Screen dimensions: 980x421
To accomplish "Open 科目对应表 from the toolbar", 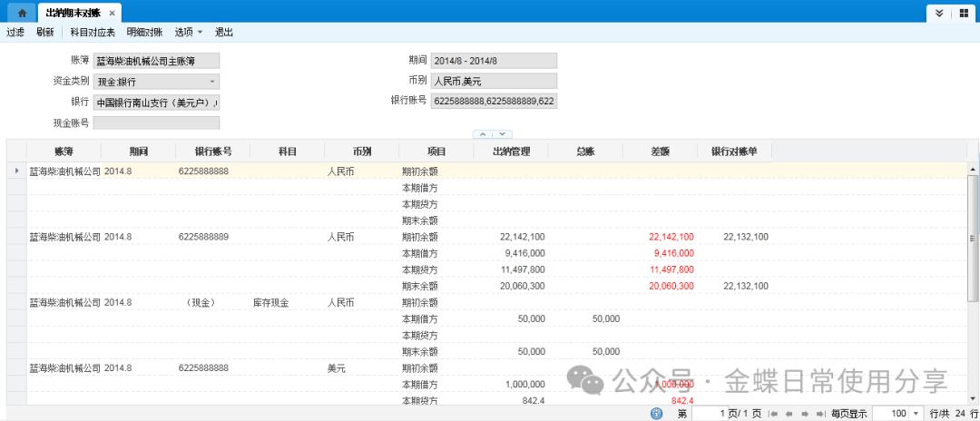I will click(93, 33).
